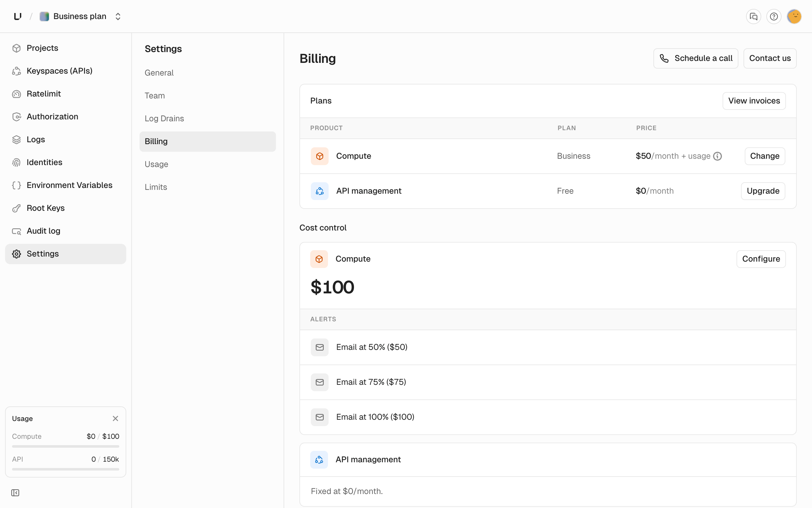Viewport: 812px width, 508px height.
Task: Expand the Business plan workspace switcher
Action: click(118, 17)
